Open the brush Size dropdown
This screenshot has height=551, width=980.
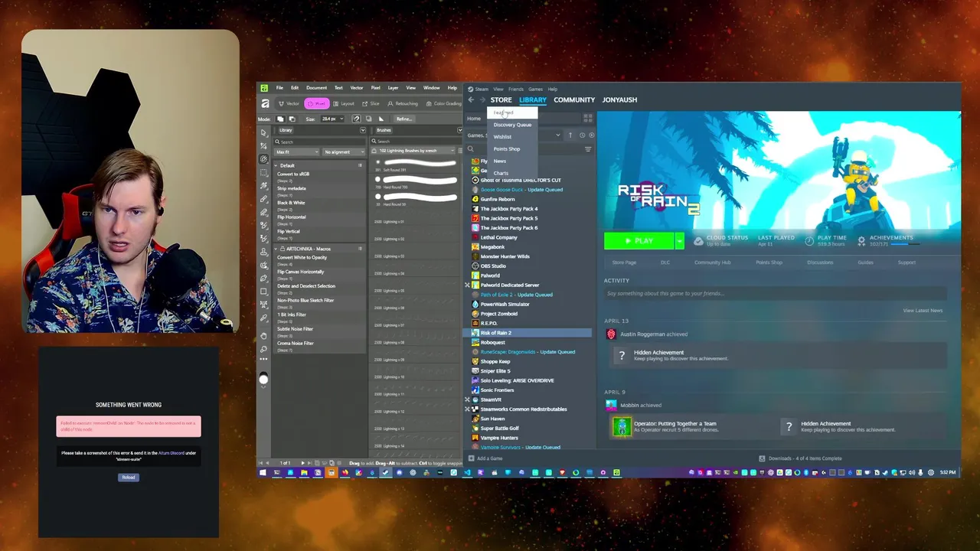pos(342,119)
